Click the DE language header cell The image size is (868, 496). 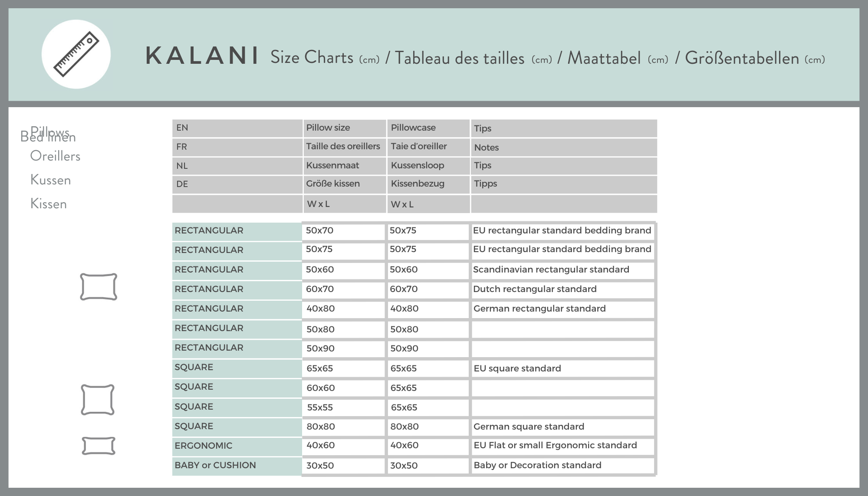coord(237,184)
